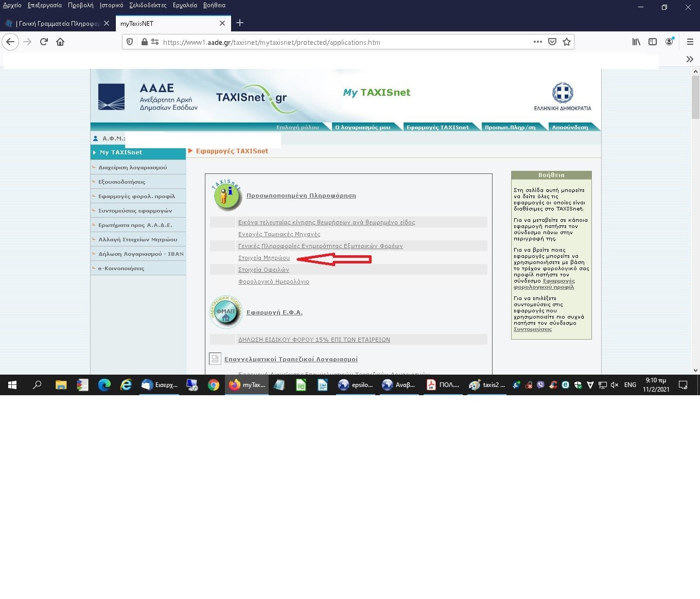Viewport: 700px width, 599px height.
Task: Open Συντομεύσεις εφαρμογών in sidebar
Action: [138, 210]
